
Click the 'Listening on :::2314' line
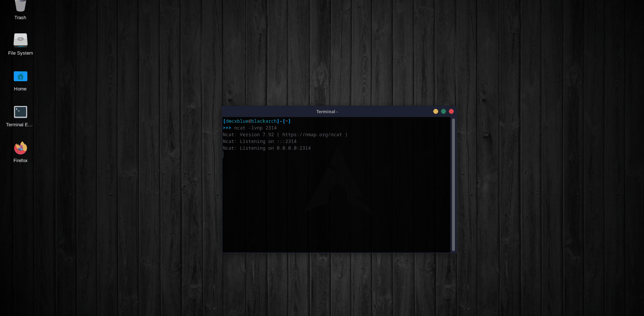pos(260,142)
